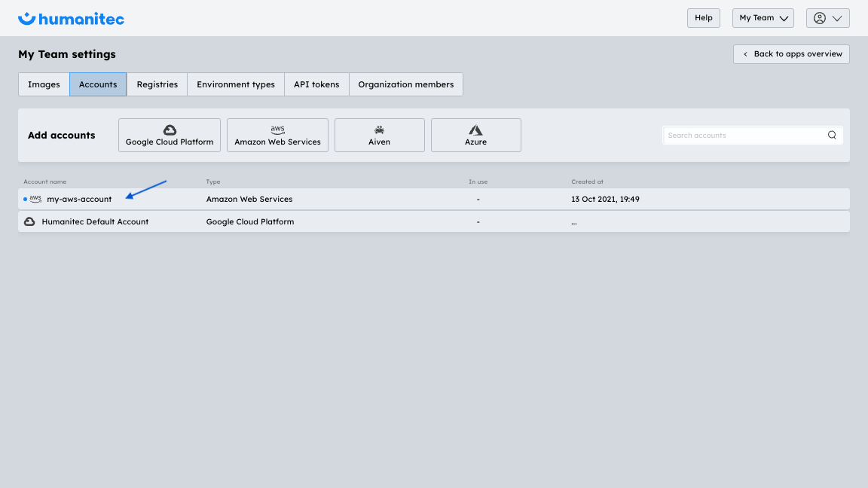Switch to Environment types tab
This screenshot has width=868, height=488.
pyautogui.click(x=236, y=84)
